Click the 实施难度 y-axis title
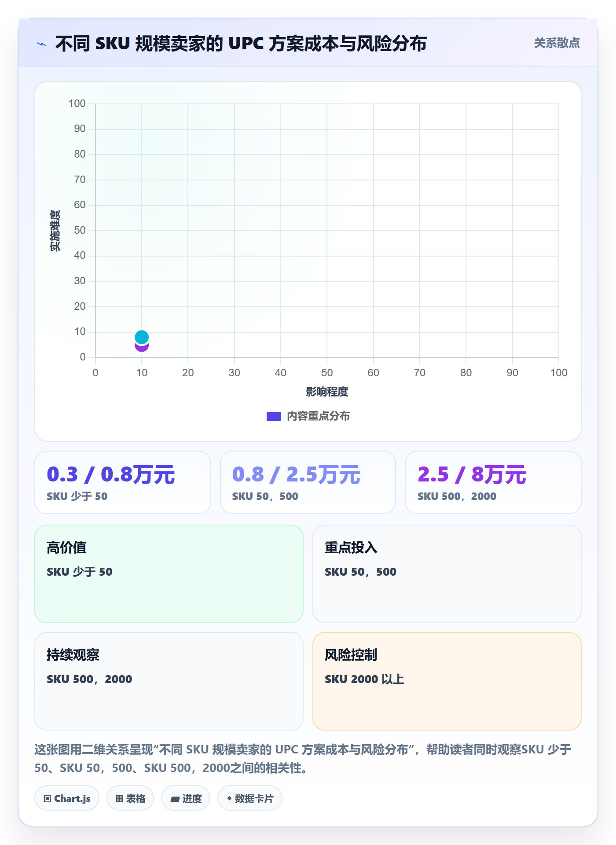 coord(55,231)
